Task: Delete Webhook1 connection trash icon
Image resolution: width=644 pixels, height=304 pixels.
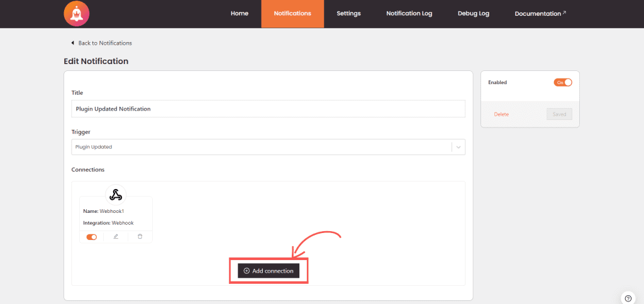Action: pyautogui.click(x=140, y=237)
